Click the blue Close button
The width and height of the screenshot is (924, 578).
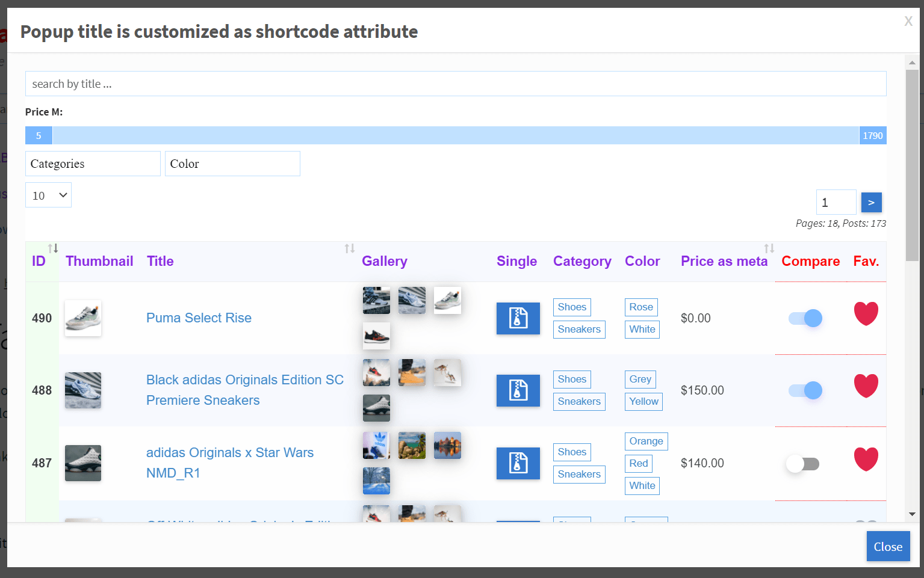[888, 546]
